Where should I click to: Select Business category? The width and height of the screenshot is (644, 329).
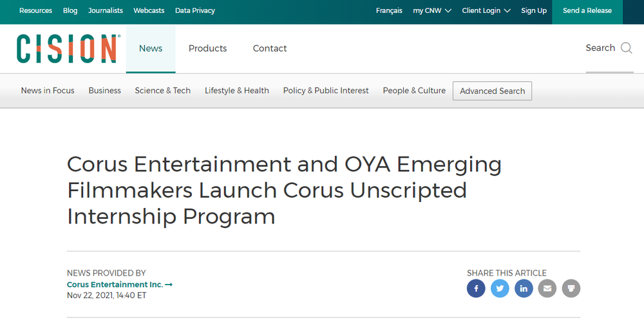pyautogui.click(x=105, y=90)
